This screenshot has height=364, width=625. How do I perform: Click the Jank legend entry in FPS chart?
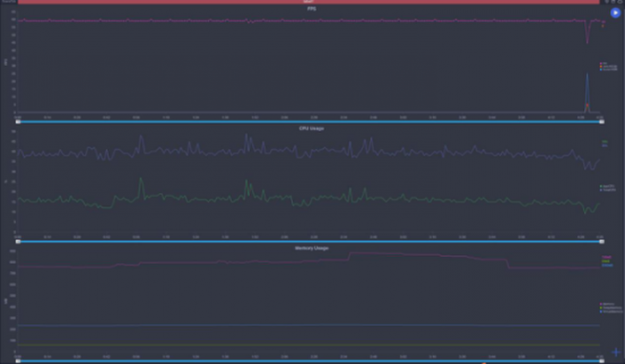pos(609,67)
